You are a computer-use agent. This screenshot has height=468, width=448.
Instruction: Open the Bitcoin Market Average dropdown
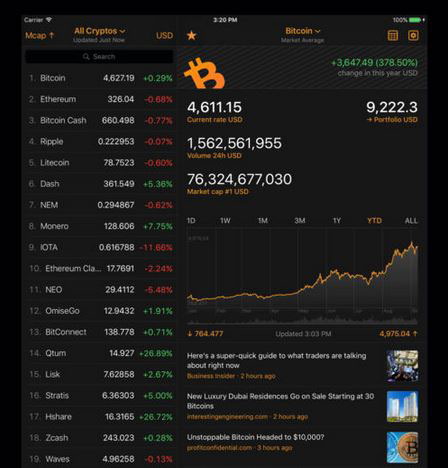click(x=303, y=31)
